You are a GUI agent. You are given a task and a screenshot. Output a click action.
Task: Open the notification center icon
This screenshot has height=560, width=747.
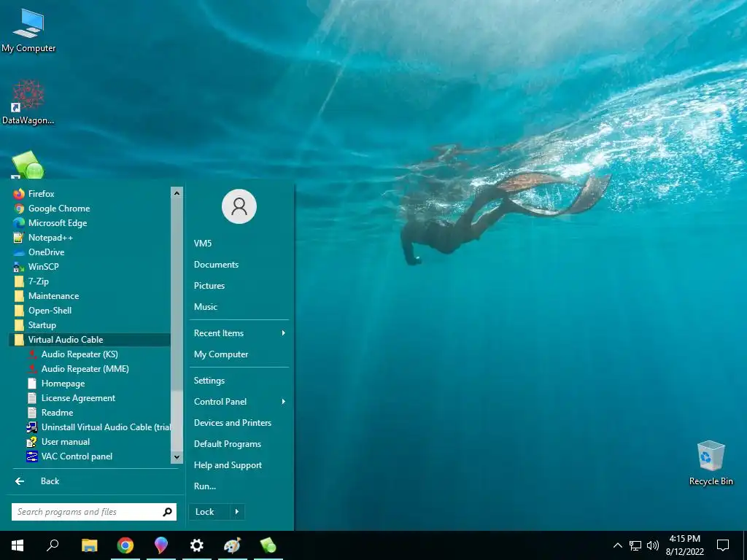pyautogui.click(x=723, y=545)
